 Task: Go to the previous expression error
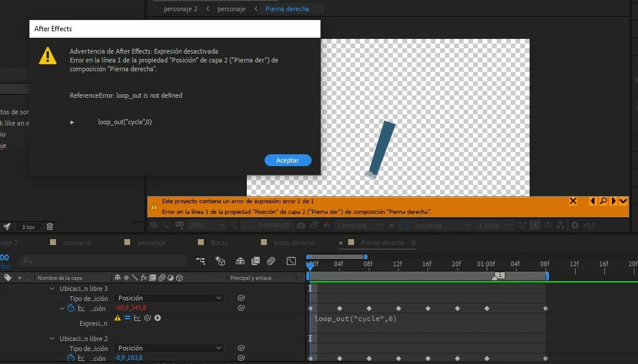pyautogui.click(x=593, y=201)
